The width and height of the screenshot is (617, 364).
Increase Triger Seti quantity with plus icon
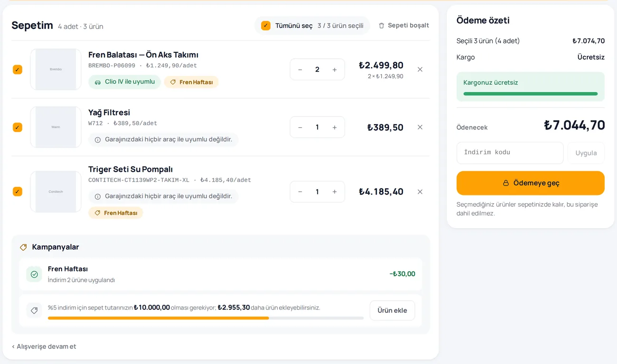point(335,192)
